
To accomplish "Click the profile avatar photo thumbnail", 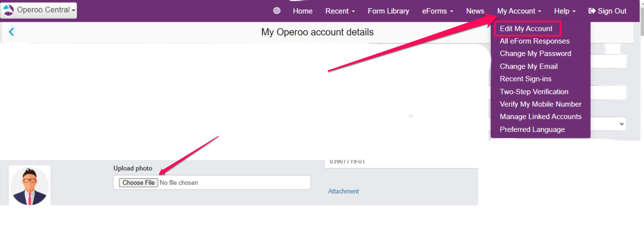I will 30,186.
